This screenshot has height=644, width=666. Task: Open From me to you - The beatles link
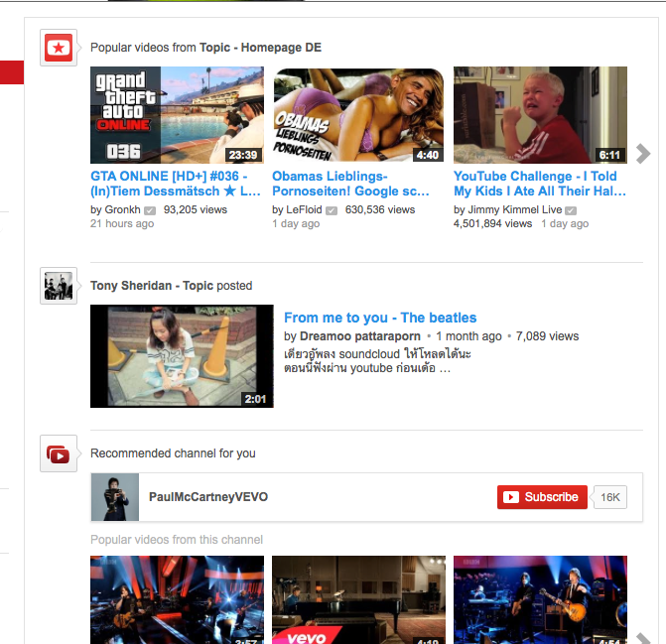coord(380,318)
